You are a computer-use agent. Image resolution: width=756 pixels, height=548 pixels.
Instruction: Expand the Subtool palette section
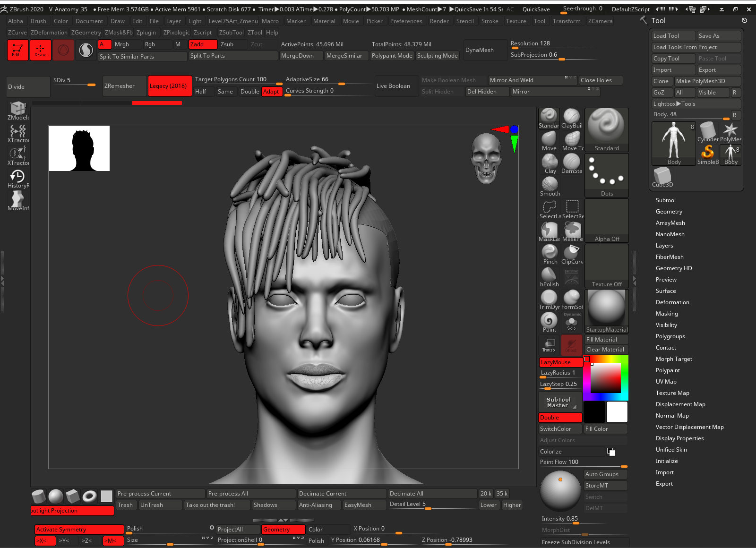tap(665, 200)
